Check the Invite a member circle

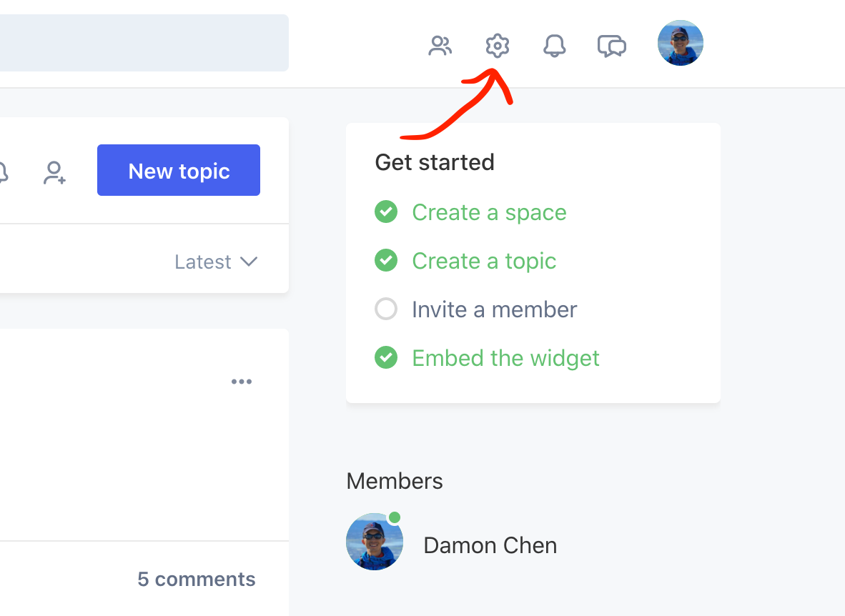coord(386,309)
